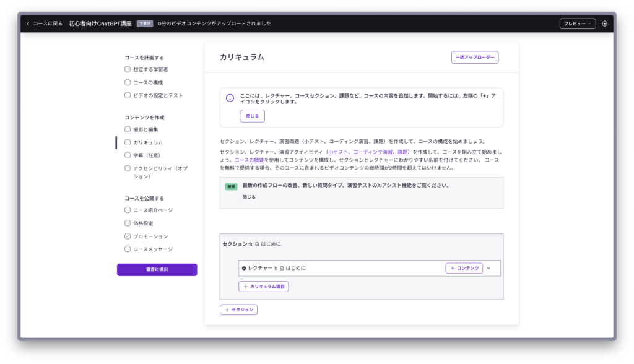Viewport: 634px width, 364px height.
Task: Add a new section with ＋セクション
Action: pyautogui.click(x=238, y=310)
